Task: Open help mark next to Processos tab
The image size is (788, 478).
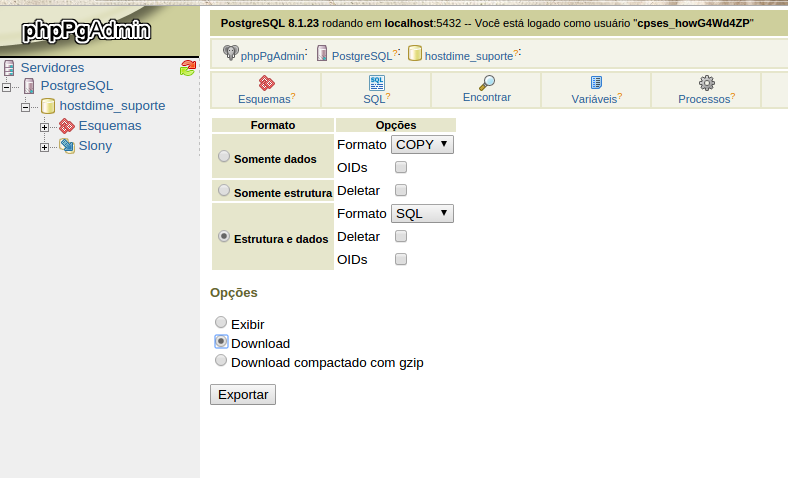Action: coord(733,96)
